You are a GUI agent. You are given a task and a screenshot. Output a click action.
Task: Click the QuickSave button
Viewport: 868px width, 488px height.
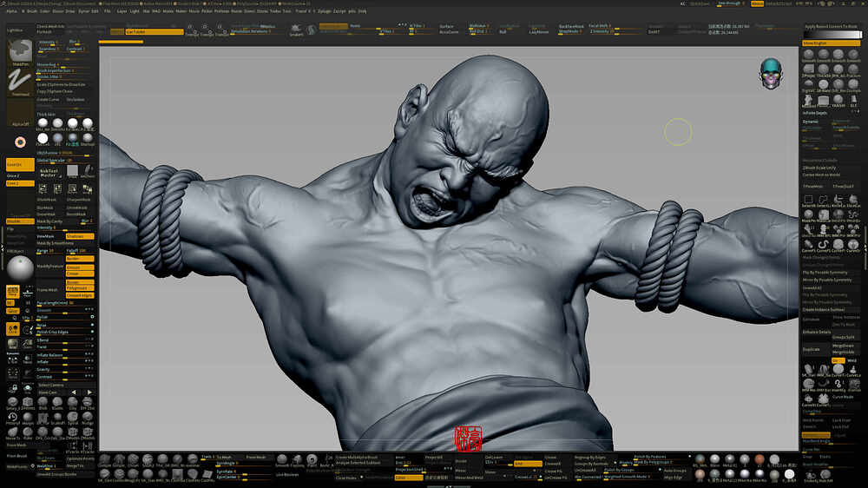pyautogui.click(x=700, y=3)
